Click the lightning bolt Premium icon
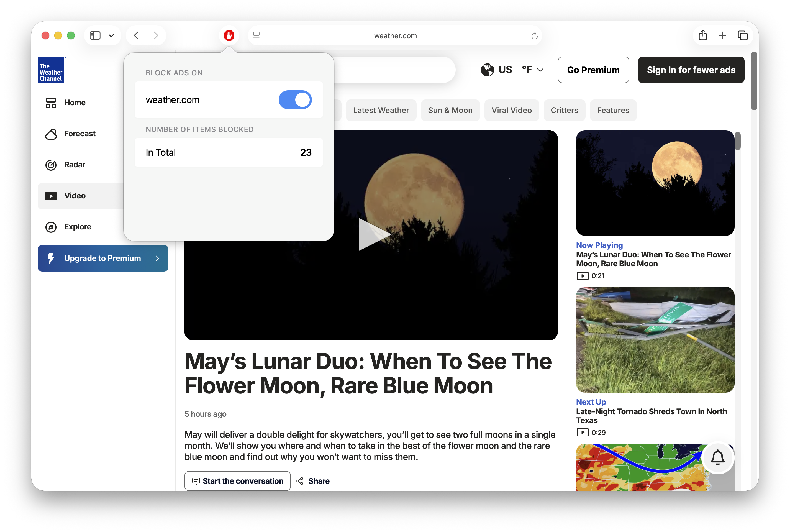Viewport: 790px width, 532px height. [51, 258]
